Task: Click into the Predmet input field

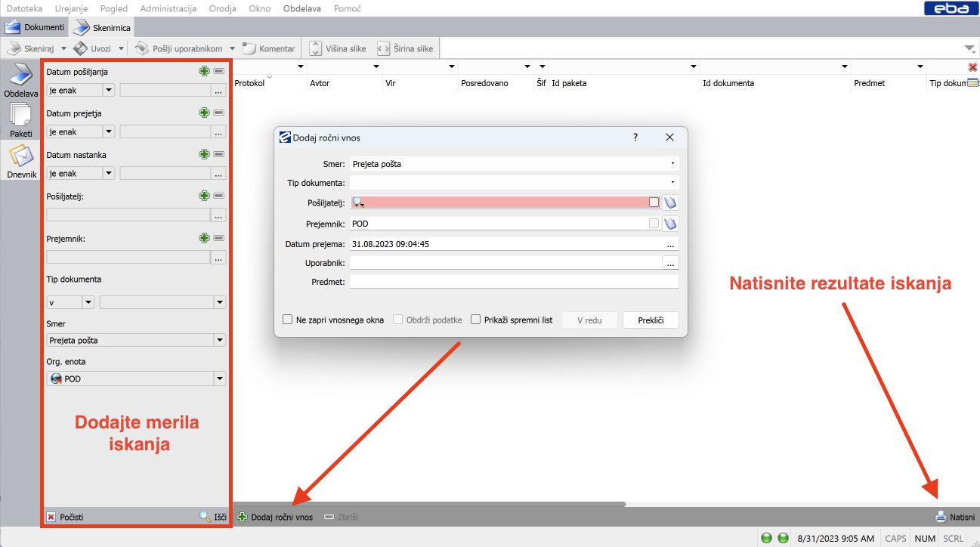Action: [x=514, y=282]
